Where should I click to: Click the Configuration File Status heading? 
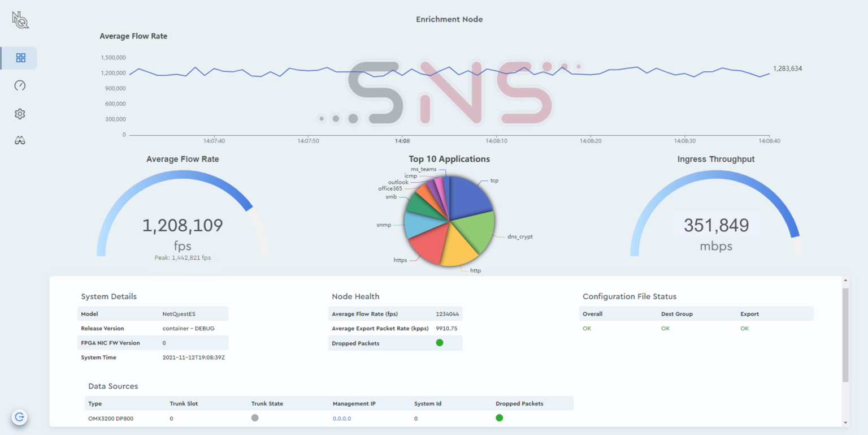click(630, 296)
